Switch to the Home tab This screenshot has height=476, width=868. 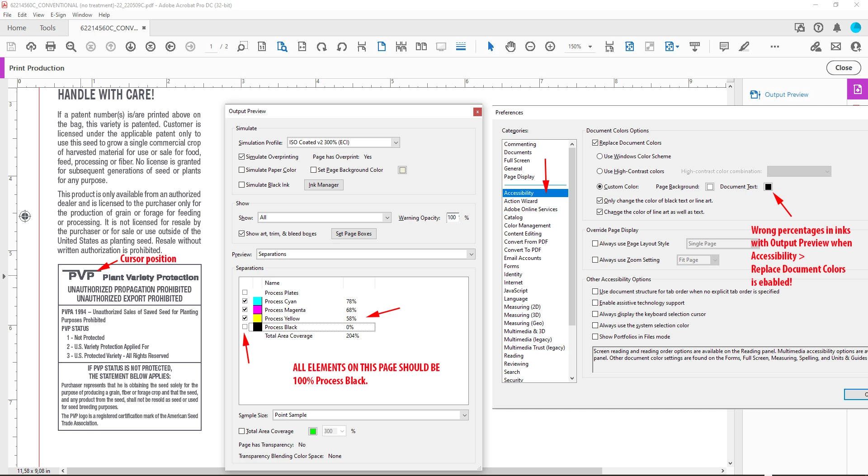[17, 28]
